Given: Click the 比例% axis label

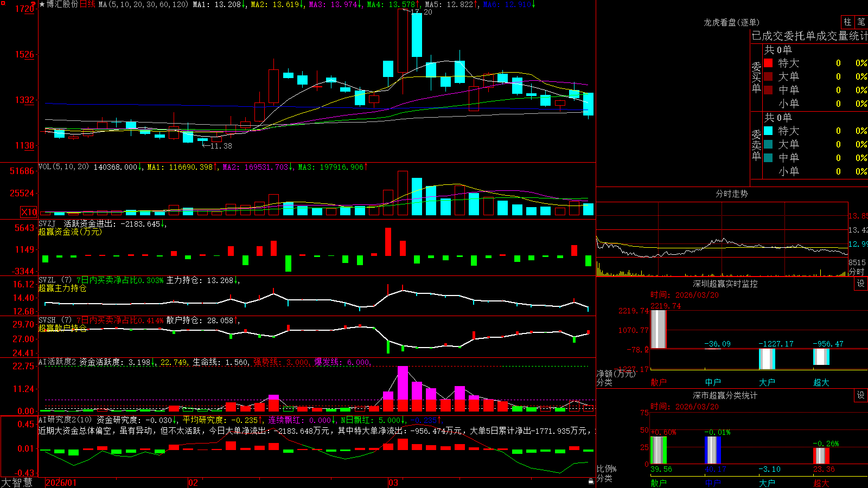Looking at the screenshot, I should 607,468.
